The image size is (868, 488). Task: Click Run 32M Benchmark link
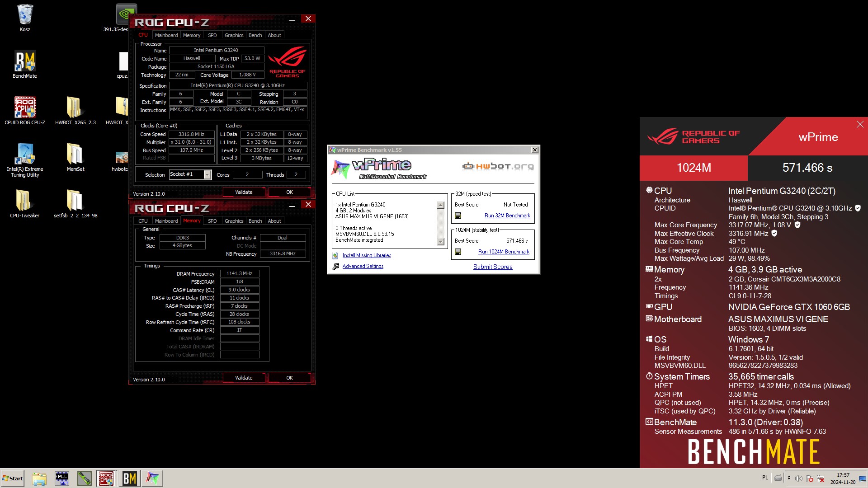point(507,216)
